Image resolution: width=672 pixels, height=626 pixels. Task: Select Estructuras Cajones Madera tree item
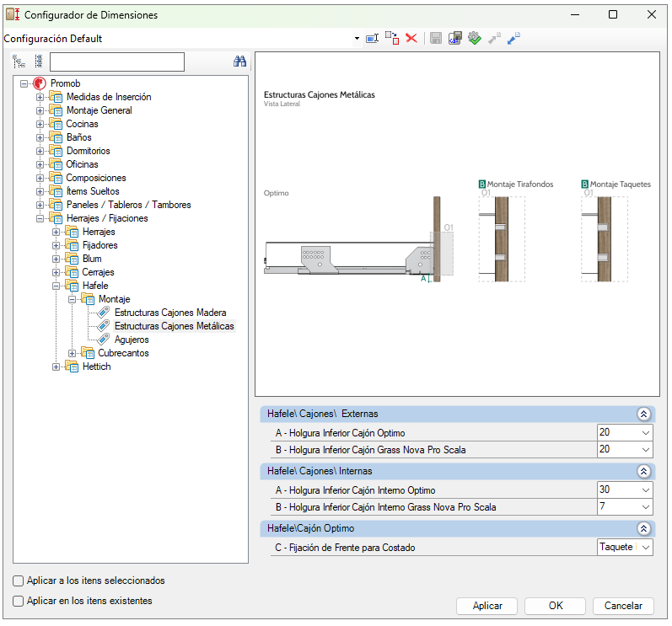point(169,313)
